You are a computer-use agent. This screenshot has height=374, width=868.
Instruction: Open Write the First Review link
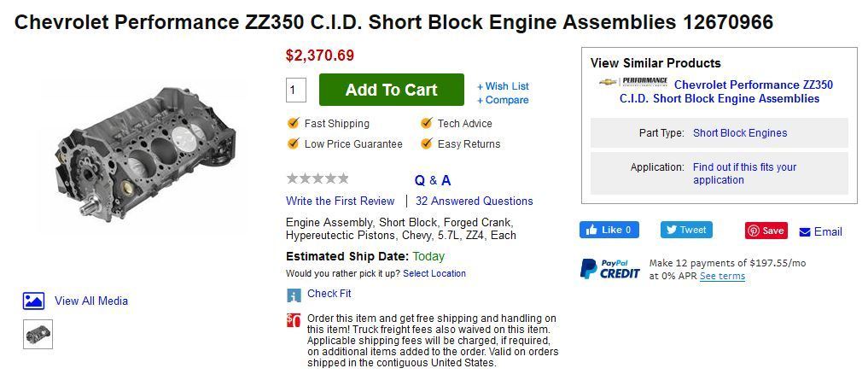coord(340,202)
